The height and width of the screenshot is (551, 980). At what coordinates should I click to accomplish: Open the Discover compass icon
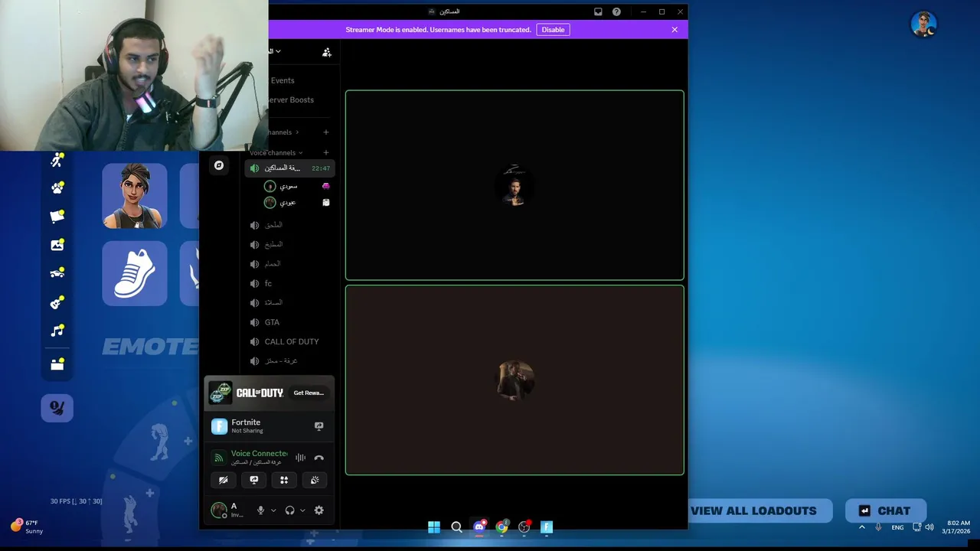(x=219, y=165)
